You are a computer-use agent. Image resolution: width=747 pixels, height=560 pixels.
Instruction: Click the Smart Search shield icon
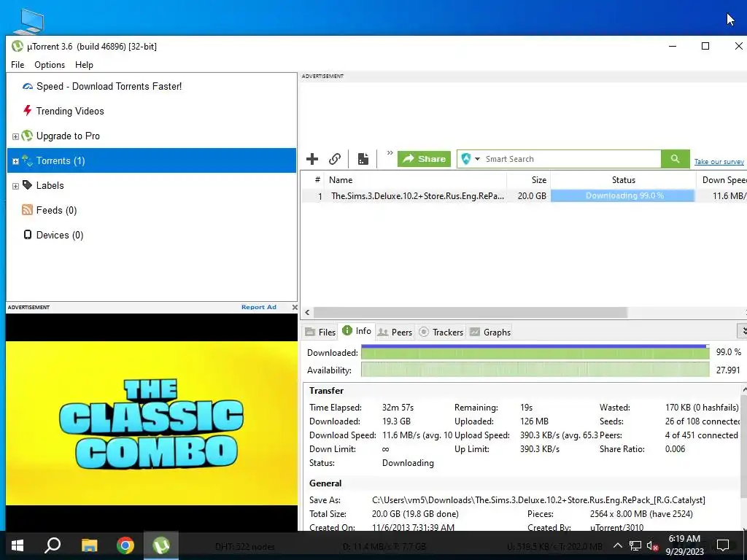pyautogui.click(x=466, y=159)
